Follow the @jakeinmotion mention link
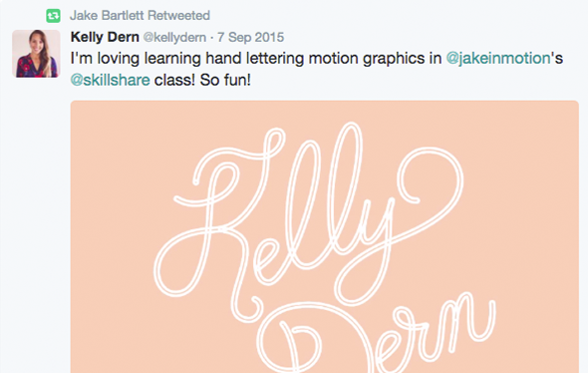Screen dimensions: 588x373 click(x=498, y=59)
